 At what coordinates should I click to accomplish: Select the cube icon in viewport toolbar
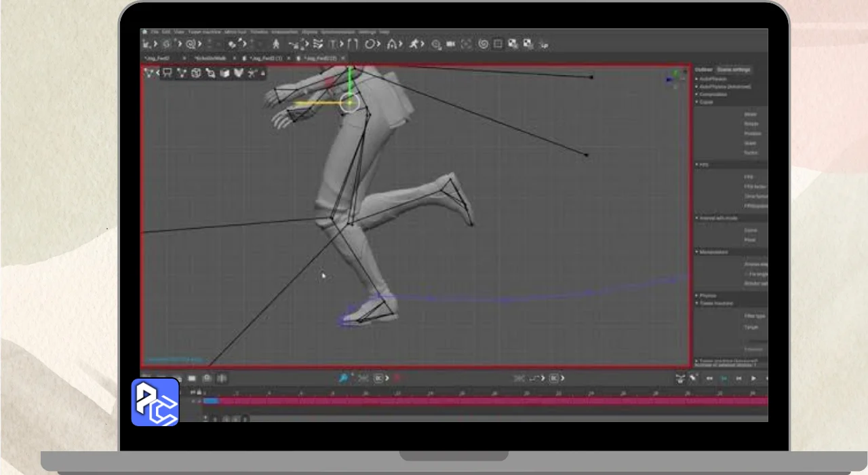click(196, 73)
